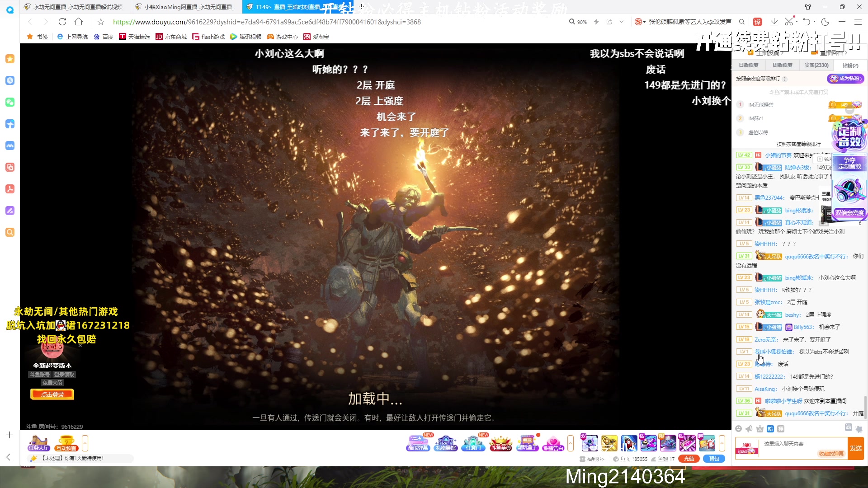Screen dimensions: 868x488
Task: Switch to the 贵宾(2330) tab
Action: click(x=816, y=65)
